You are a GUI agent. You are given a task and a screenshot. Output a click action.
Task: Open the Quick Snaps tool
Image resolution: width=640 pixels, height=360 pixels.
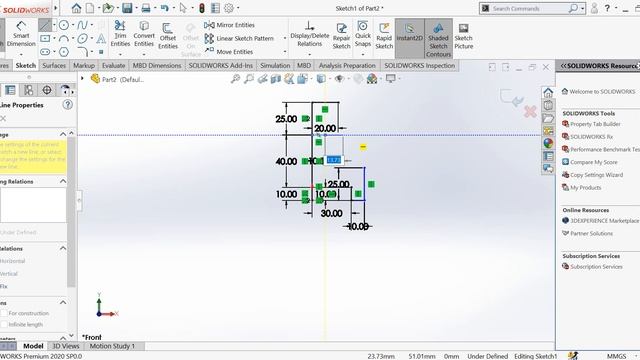[362, 33]
